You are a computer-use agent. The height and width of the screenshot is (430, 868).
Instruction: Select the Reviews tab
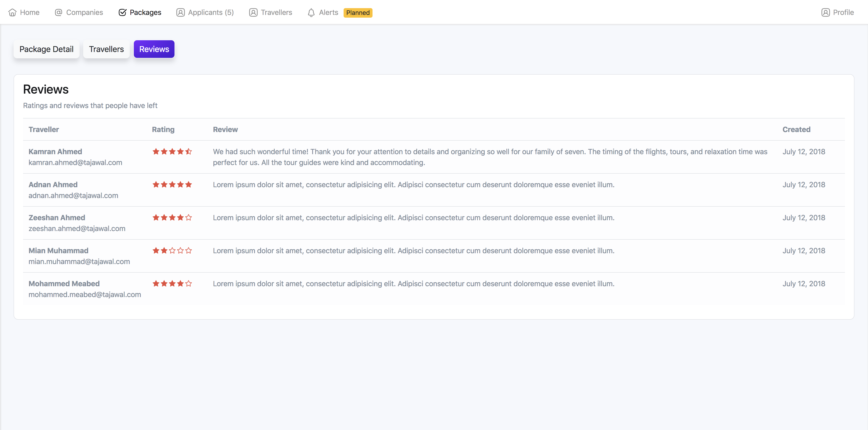(154, 49)
